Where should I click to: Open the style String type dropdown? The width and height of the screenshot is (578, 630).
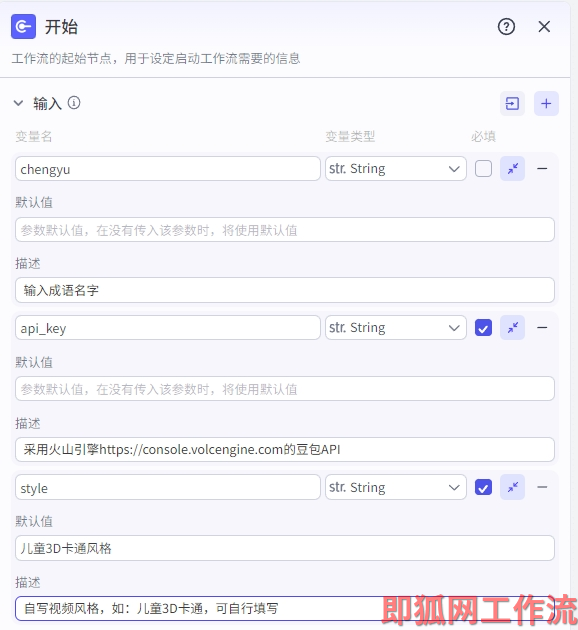[x=396, y=487]
